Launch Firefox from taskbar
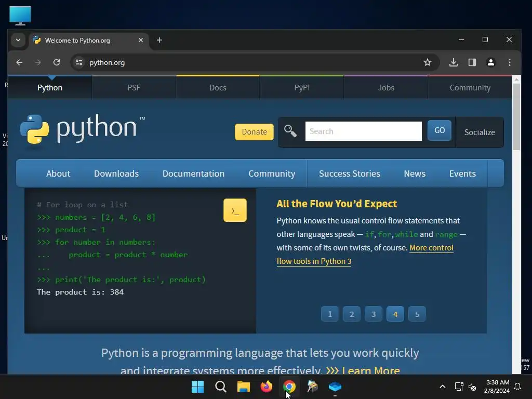 pos(267,387)
